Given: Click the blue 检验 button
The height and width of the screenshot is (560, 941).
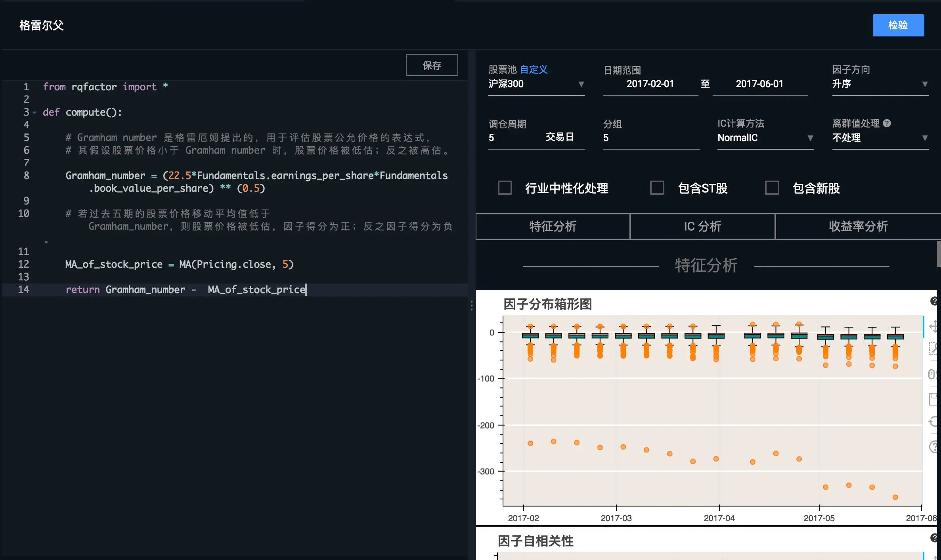Looking at the screenshot, I should point(898,25).
